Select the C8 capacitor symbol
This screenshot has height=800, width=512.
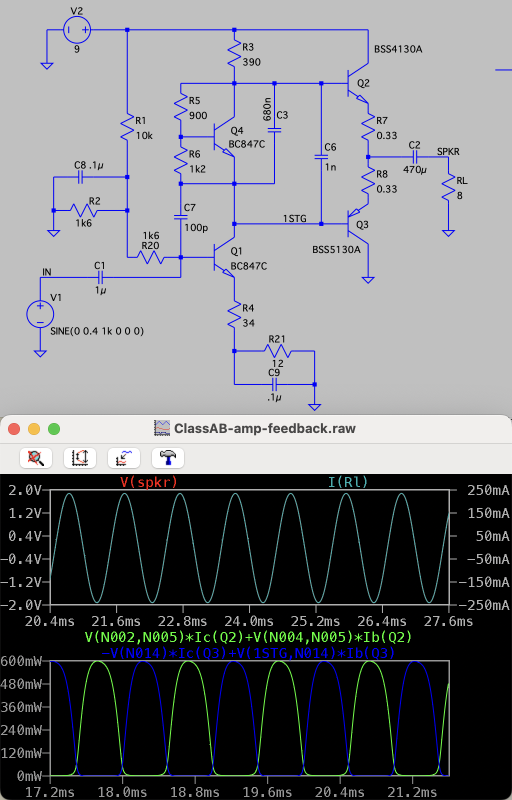81,178
